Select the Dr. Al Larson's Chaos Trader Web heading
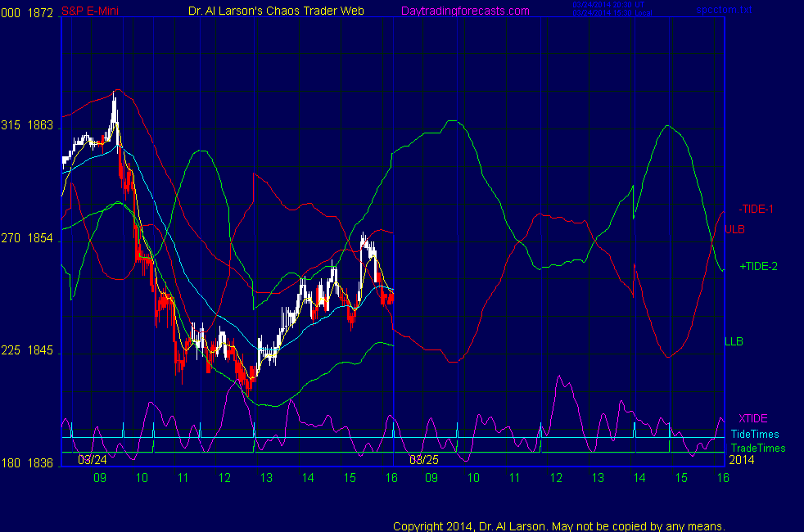The image size is (804, 532). 276,11
